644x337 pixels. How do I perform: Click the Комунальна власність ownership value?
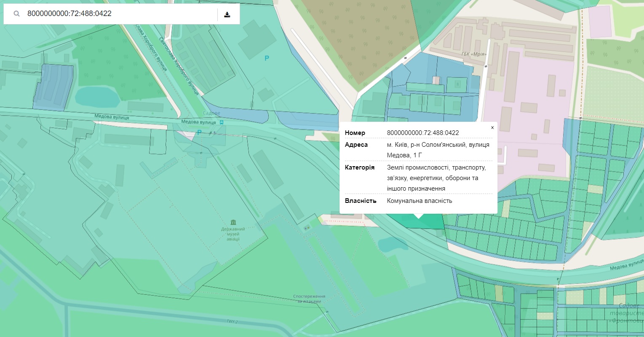tap(419, 201)
